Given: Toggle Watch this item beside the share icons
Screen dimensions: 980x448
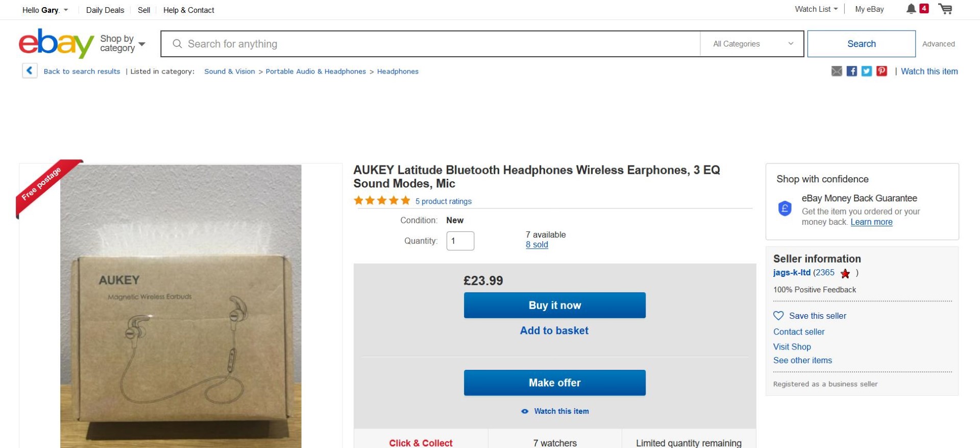Looking at the screenshot, I should pos(929,72).
